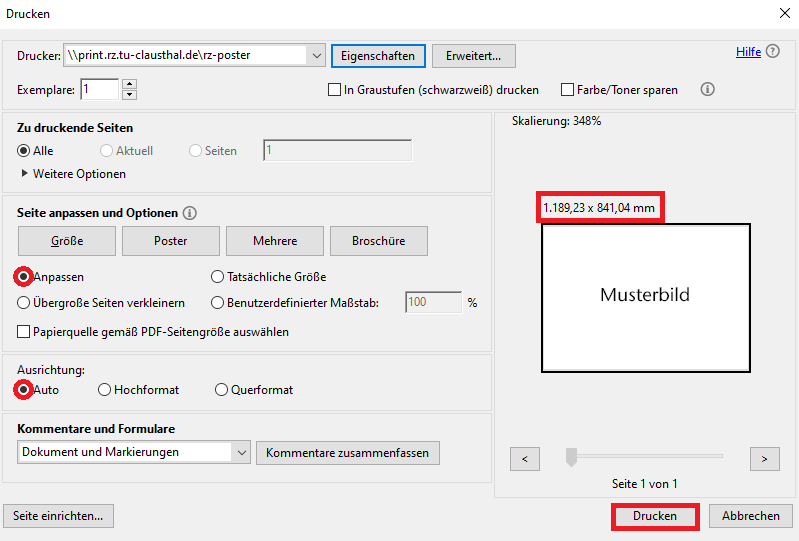799x541 pixels.
Task: Open the Hilfe link
Action: tap(748, 52)
